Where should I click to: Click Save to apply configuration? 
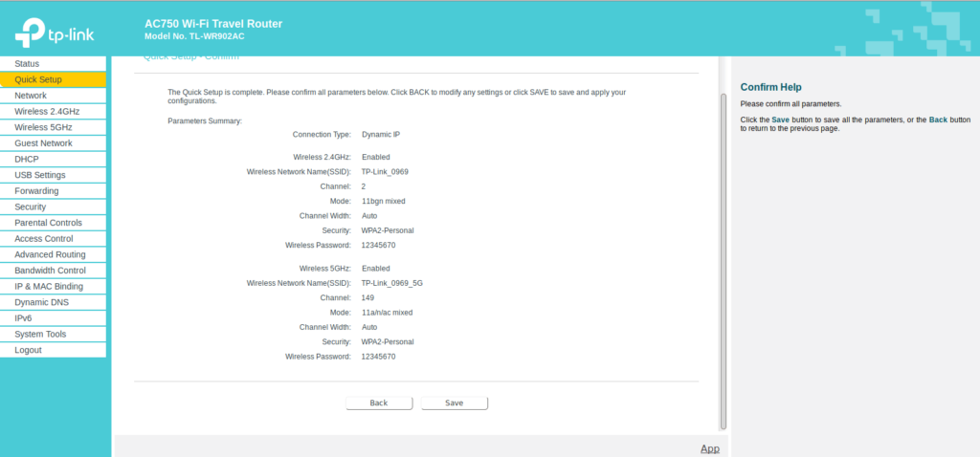(455, 403)
